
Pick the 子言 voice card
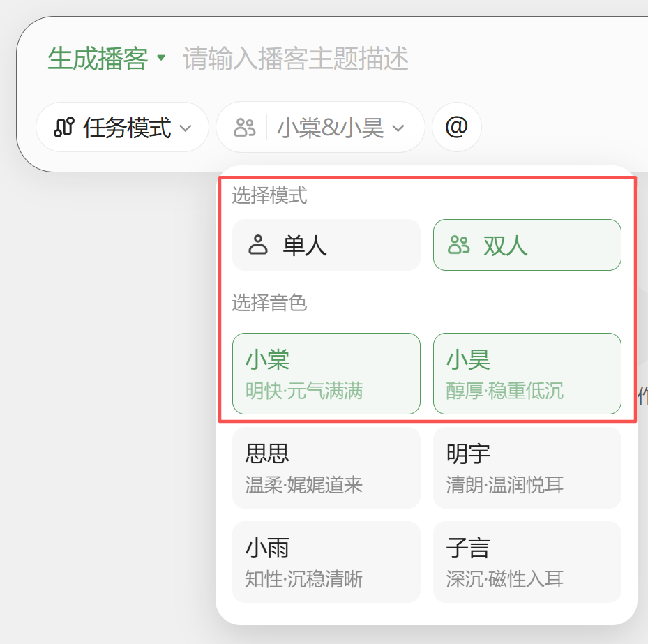pyautogui.click(x=527, y=562)
